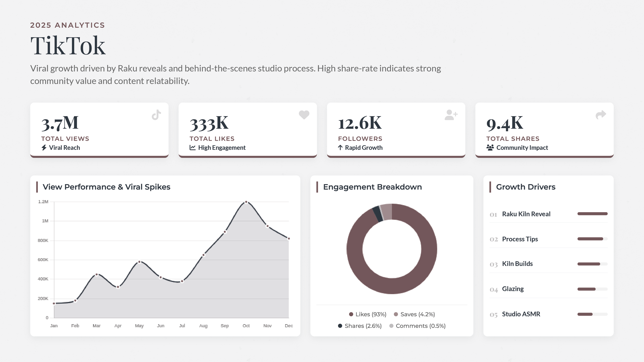Click the up arrow icon beside Rapid Growth
The width and height of the screenshot is (644, 362).
(340, 148)
